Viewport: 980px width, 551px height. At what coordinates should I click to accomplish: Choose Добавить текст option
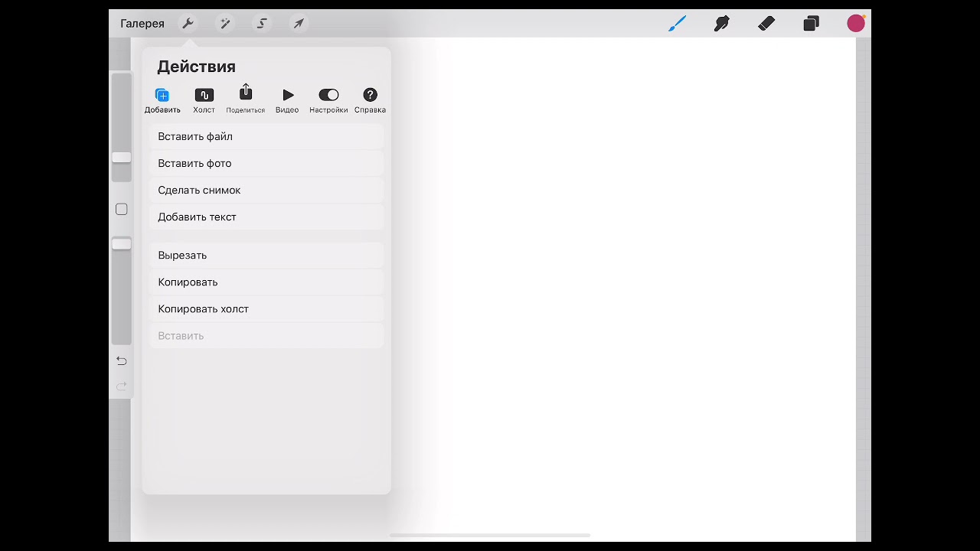pos(266,217)
